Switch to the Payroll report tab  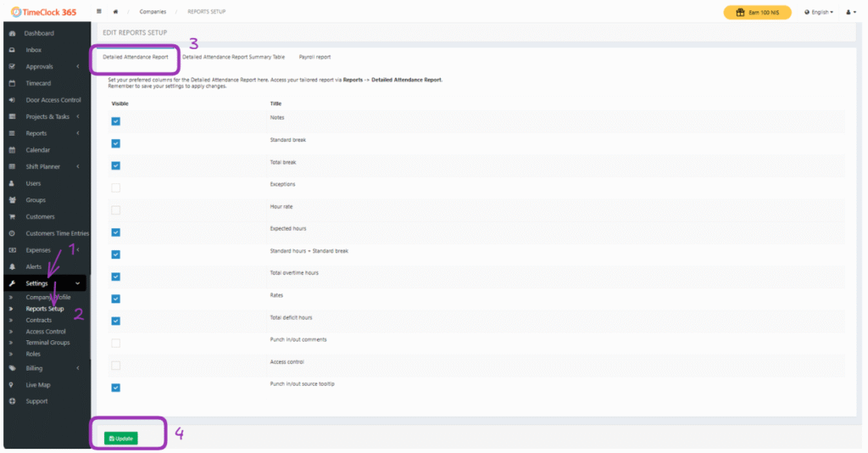point(314,57)
